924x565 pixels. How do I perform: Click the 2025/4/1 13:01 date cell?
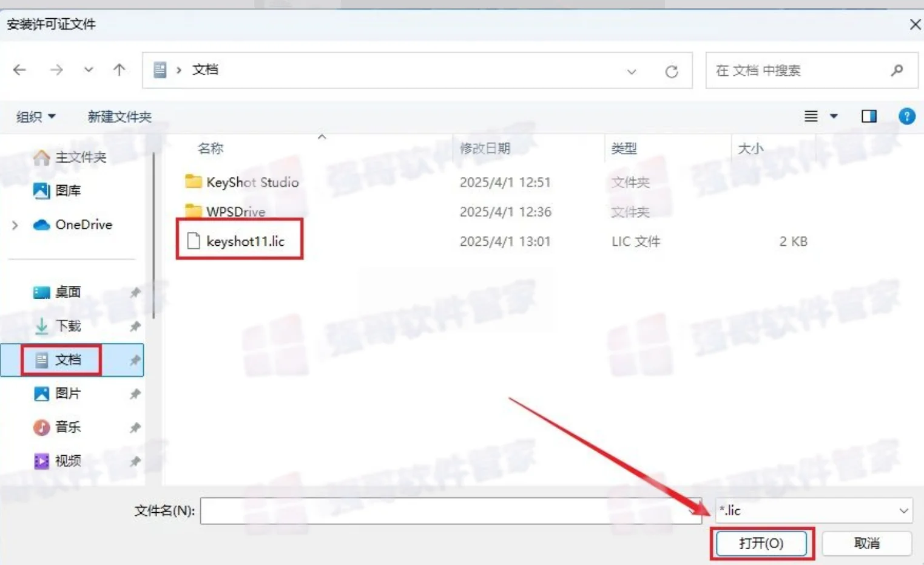click(505, 242)
